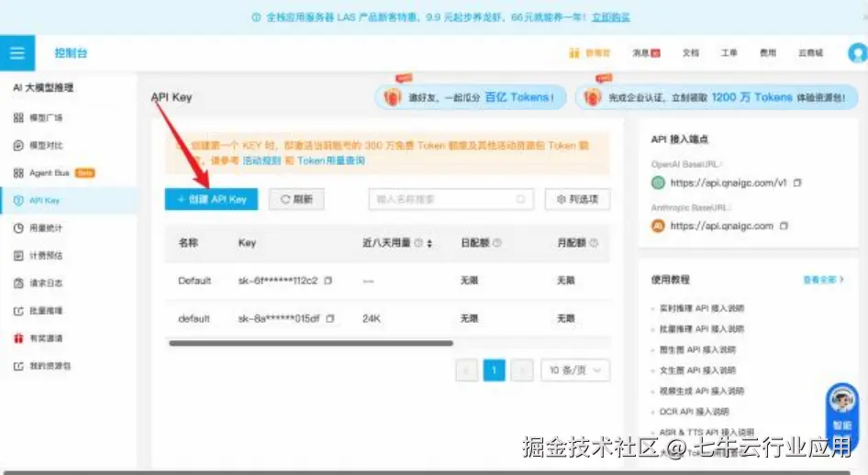Open the 列选项 column options
The height and width of the screenshot is (475, 868).
[577, 199]
